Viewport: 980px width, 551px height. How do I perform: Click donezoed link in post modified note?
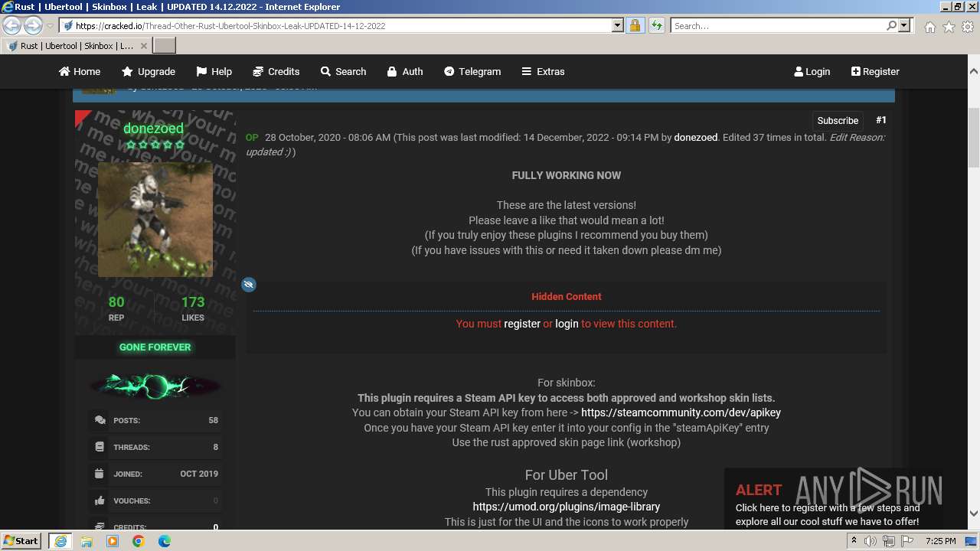(695, 138)
